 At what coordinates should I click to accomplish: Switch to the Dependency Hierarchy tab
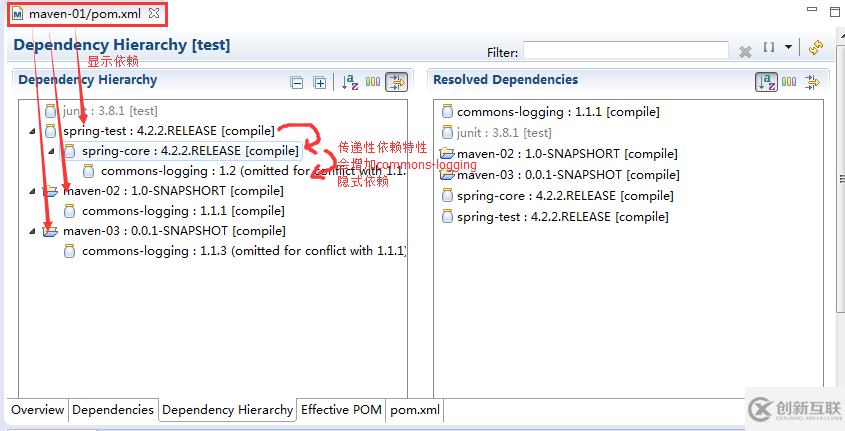click(x=227, y=410)
